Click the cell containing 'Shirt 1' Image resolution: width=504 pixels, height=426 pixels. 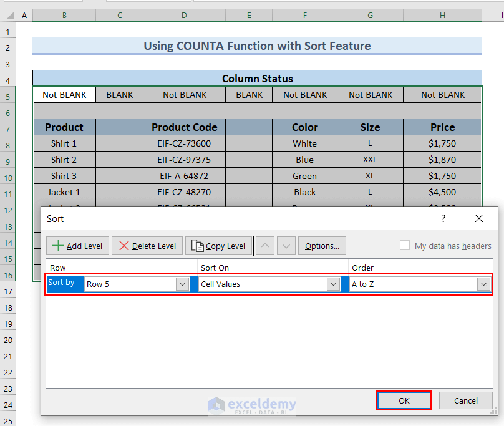pos(64,143)
